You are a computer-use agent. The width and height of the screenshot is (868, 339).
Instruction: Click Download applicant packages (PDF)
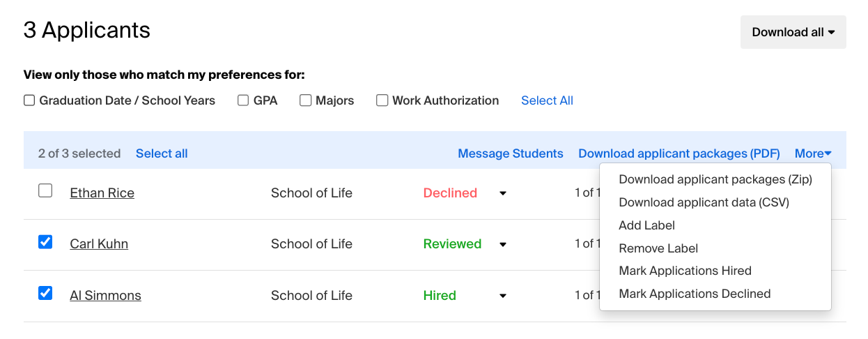tap(679, 153)
